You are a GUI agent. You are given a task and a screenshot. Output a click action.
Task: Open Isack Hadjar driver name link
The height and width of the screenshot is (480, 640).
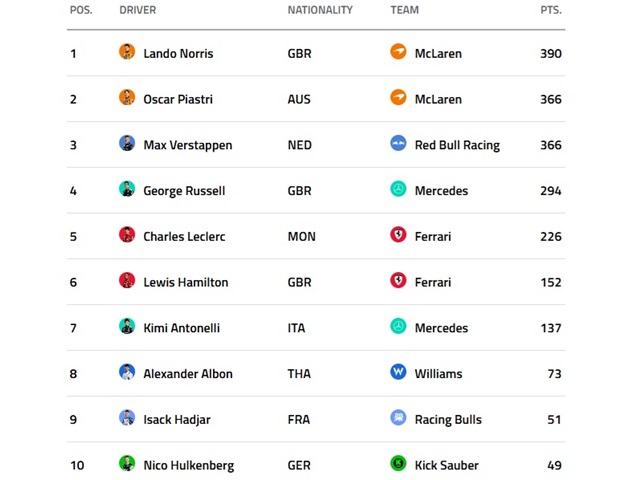click(x=177, y=420)
